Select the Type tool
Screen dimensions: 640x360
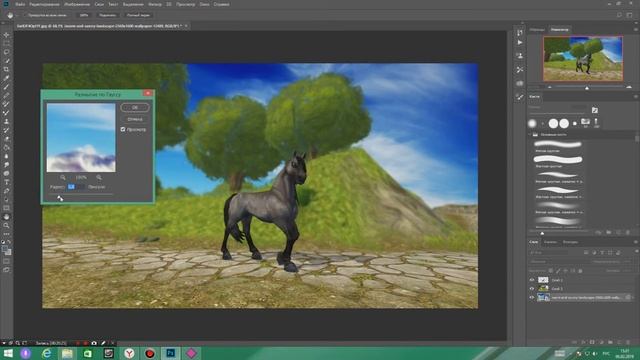(x=6, y=182)
